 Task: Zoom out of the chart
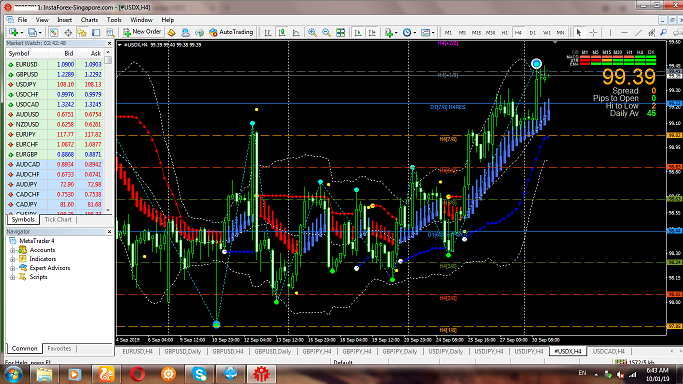326,33
